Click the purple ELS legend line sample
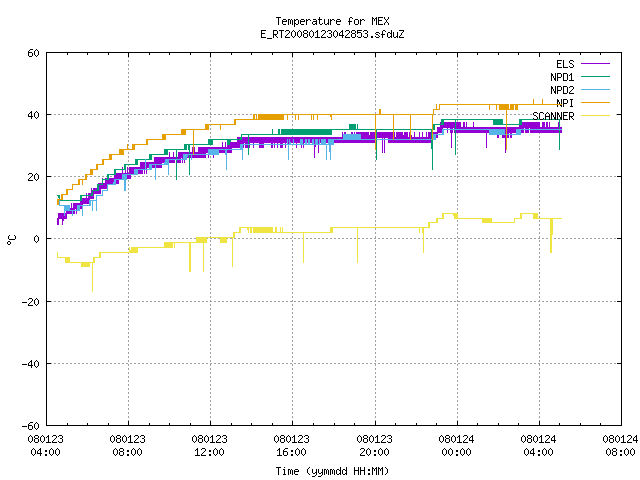This screenshot has height=480, width=640. [596, 64]
